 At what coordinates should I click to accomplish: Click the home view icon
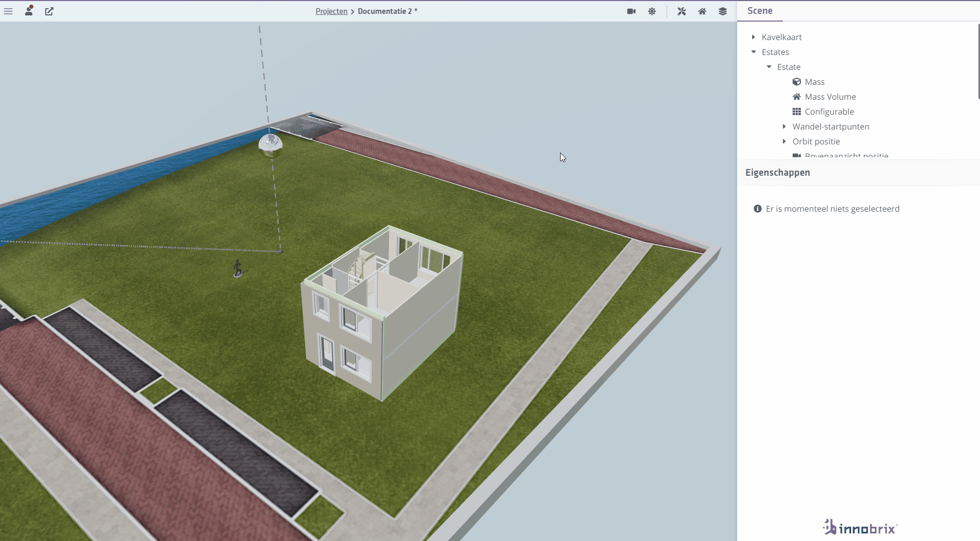[x=702, y=11]
